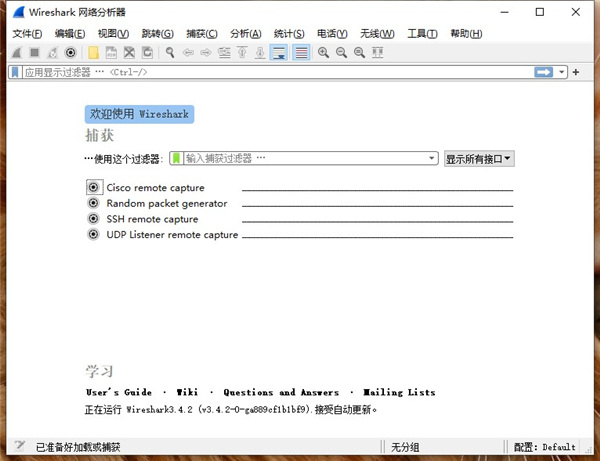Screen dimensions: 600x461
Task: Open a capture file via the folder icon
Action: coord(93,52)
